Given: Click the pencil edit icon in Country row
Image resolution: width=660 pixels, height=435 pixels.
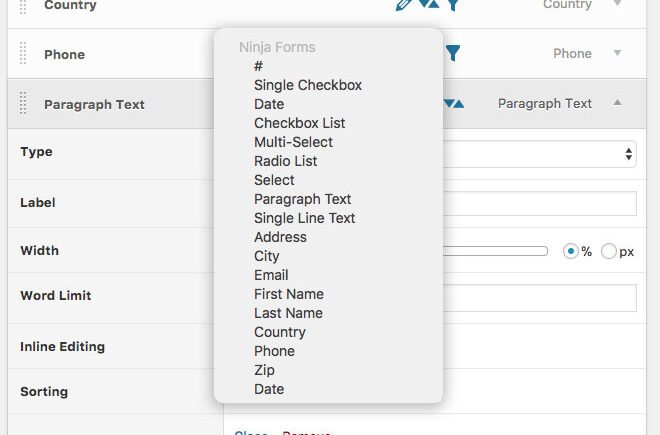Looking at the screenshot, I should click(x=404, y=4).
